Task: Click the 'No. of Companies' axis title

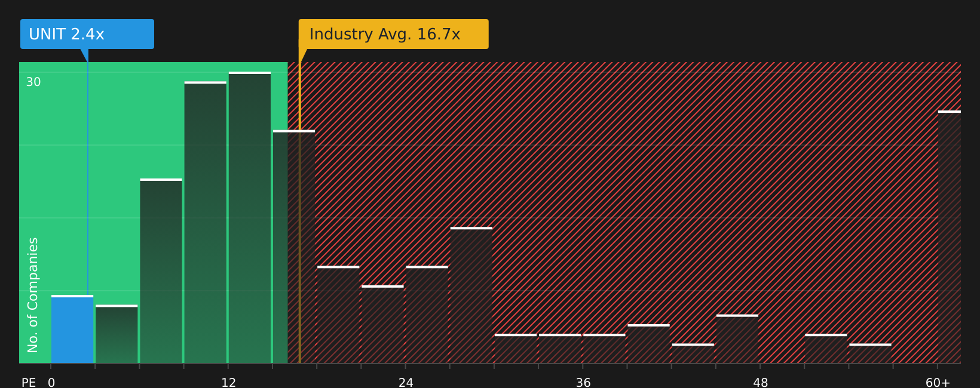Action: click(33, 295)
